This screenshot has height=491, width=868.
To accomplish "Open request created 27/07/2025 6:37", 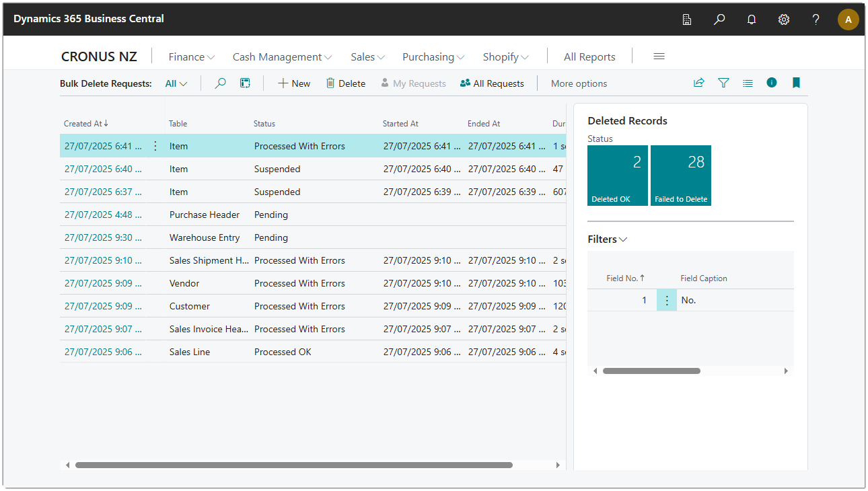I will (x=103, y=192).
